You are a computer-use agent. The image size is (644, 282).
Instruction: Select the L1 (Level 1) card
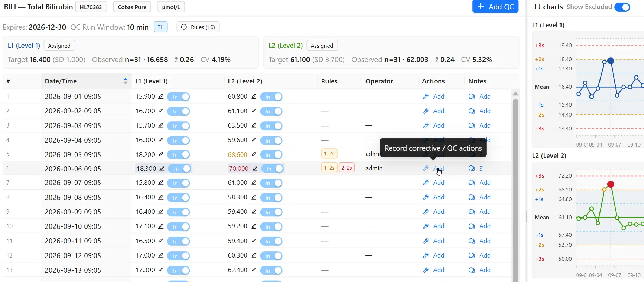coord(131,52)
